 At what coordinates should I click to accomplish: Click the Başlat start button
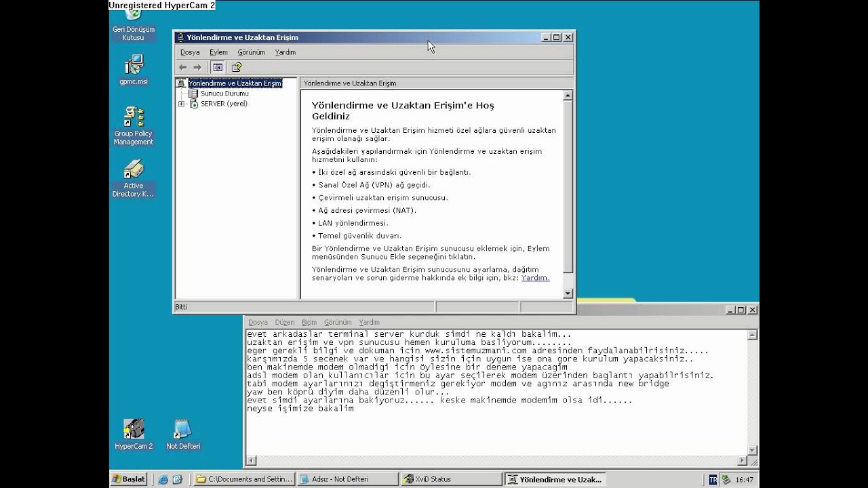(x=129, y=479)
